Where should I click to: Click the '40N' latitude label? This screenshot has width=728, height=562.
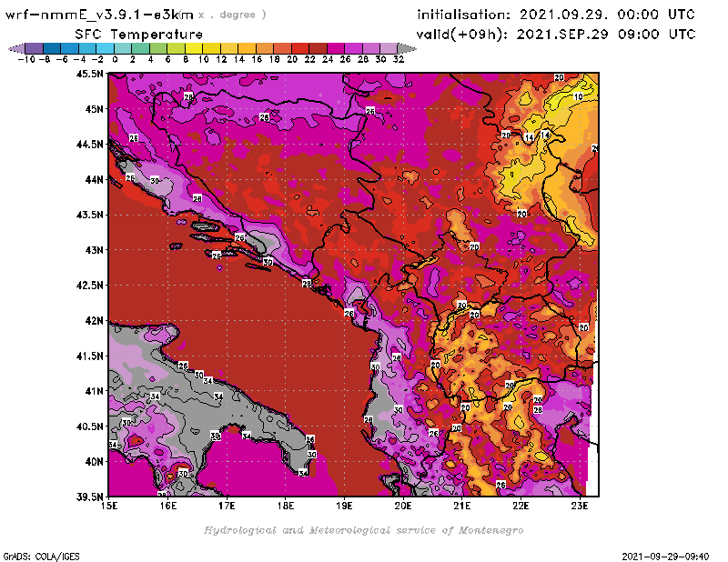click(x=94, y=462)
